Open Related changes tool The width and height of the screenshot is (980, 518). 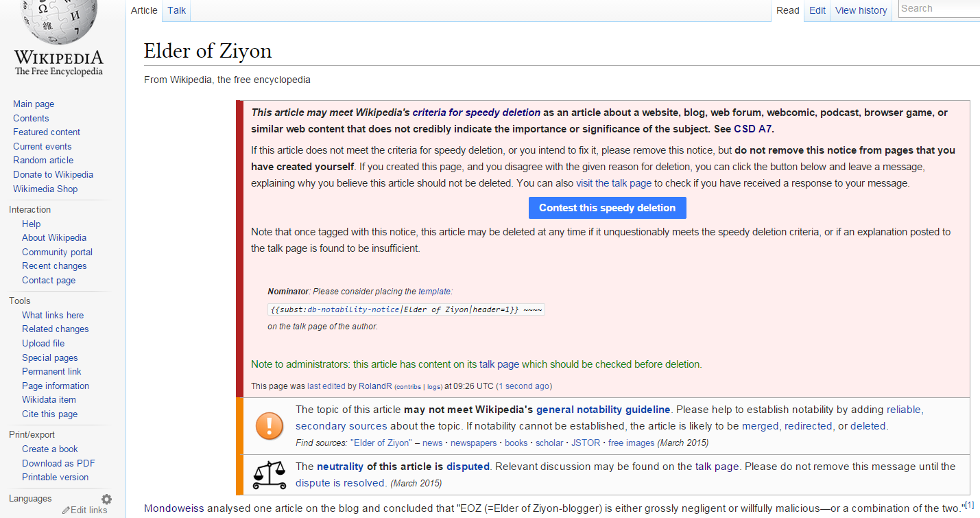[x=56, y=329]
